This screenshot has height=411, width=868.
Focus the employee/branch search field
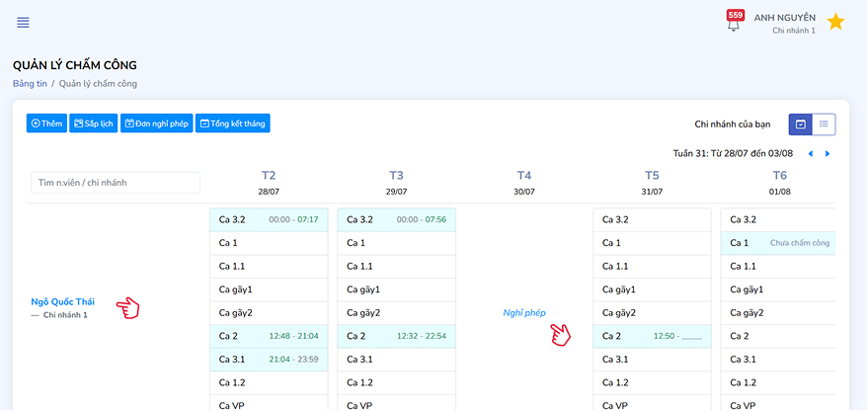click(x=115, y=183)
